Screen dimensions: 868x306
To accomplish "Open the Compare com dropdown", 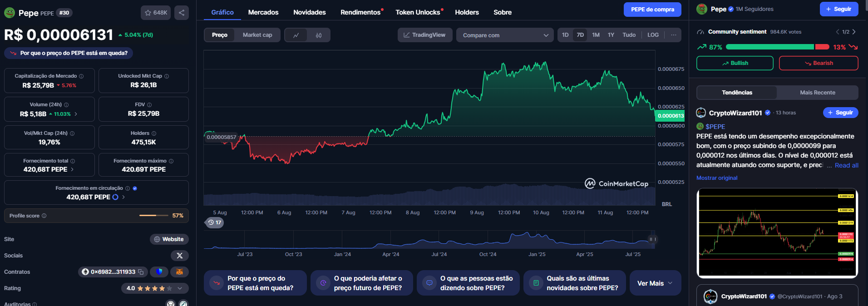I will pyautogui.click(x=505, y=35).
